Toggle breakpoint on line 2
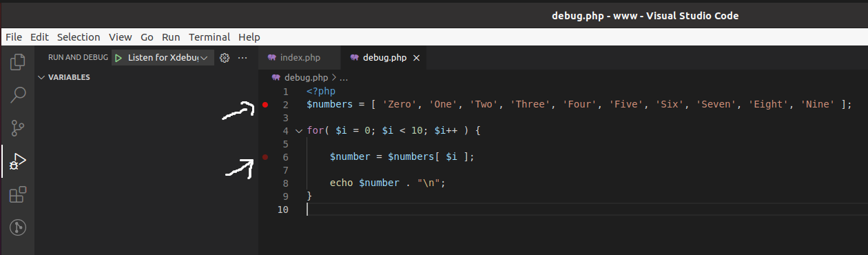The height and width of the screenshot is (255, 868). click(265, 105)
